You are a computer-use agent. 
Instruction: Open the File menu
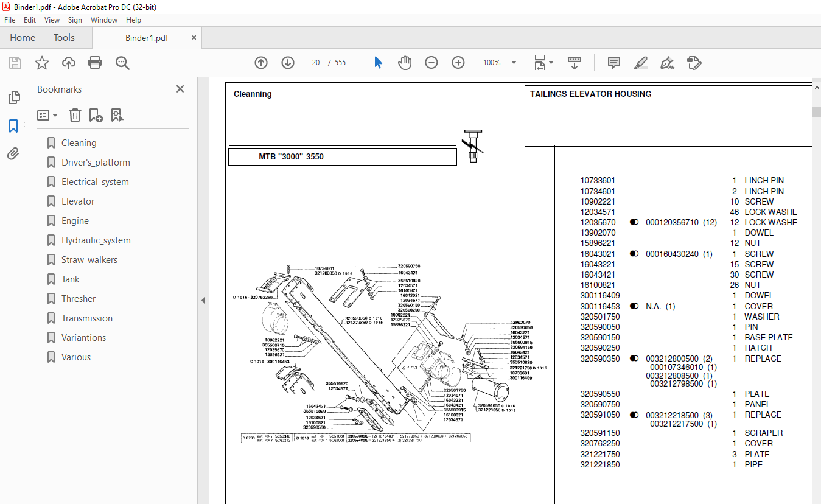(x=10, y=20)
